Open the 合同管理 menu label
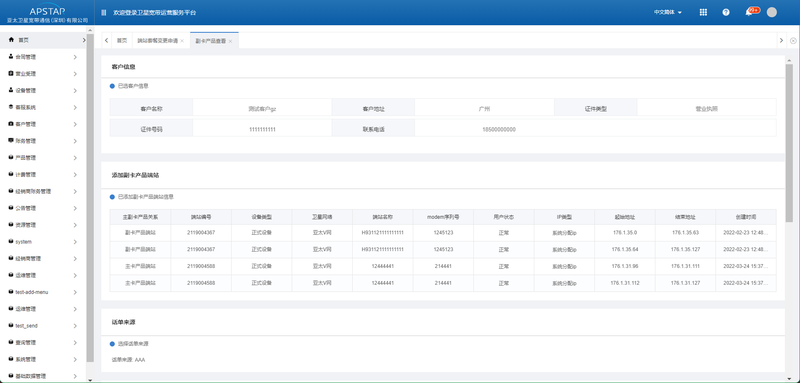This screenshot has width=800, height=383. click(x=26, y=57)
